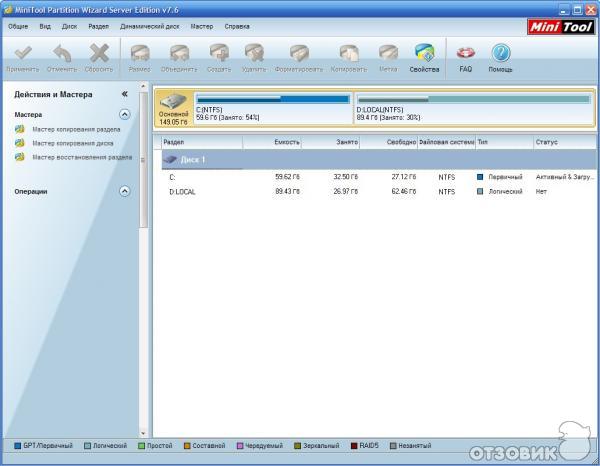The image size is (600, 466).
Task: Click the Диск 1 drive icon in list
Action: 170,160
